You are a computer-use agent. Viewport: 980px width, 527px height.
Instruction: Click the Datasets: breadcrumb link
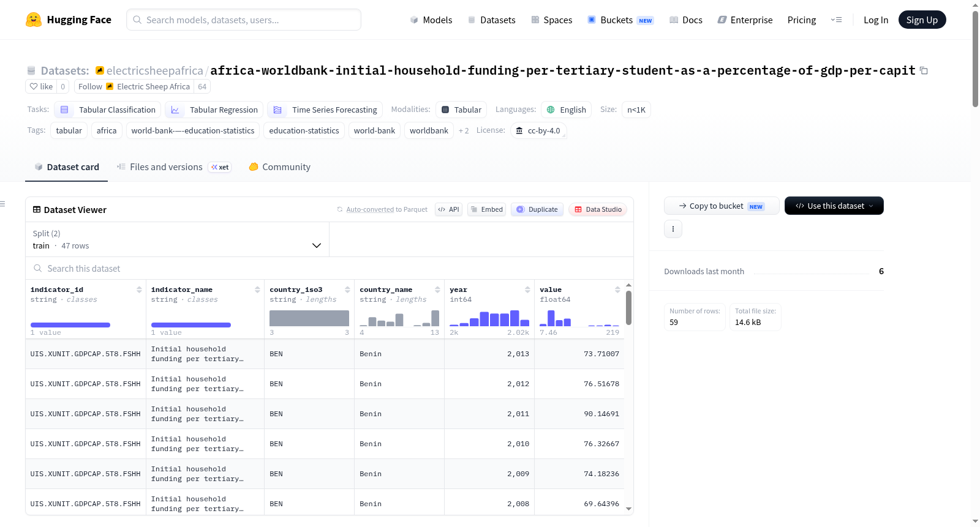(x=65, y=71)
